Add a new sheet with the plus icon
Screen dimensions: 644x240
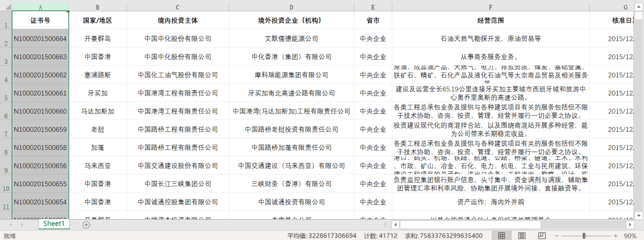(86, 224)
